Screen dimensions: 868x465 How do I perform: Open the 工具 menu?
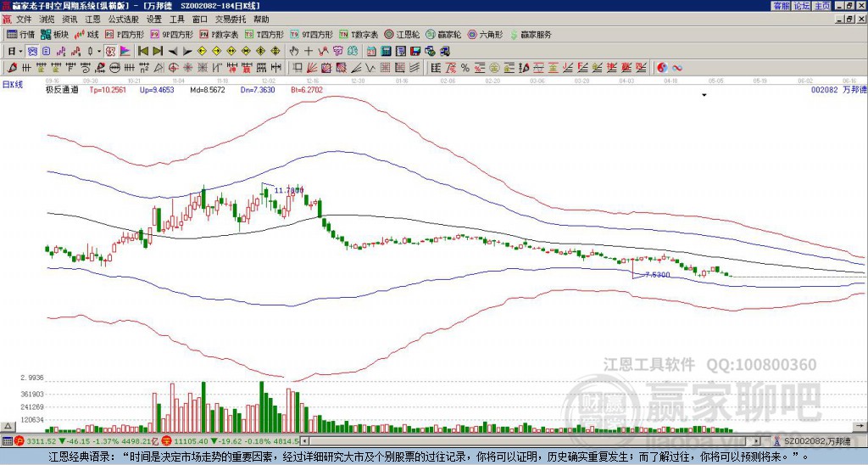(x=176, y=20)
